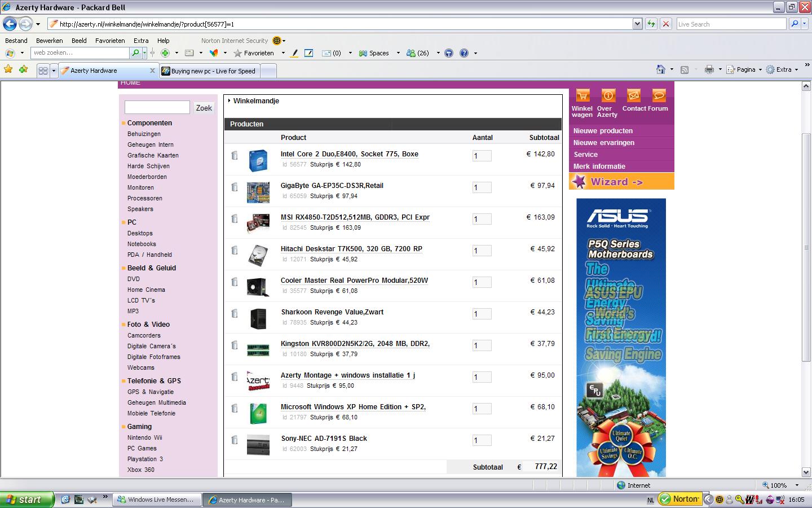Click the web zoeken toolbar search field
812x508 pixels.
pos(81,52)
